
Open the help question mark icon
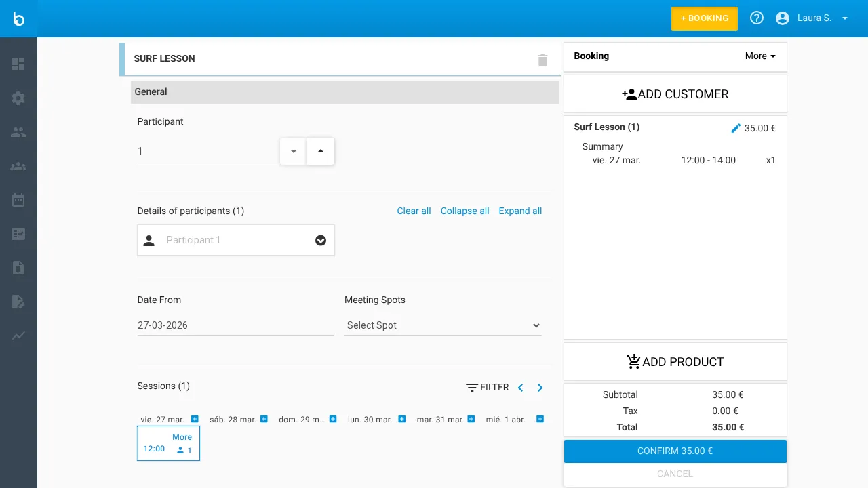pos(757,18)
